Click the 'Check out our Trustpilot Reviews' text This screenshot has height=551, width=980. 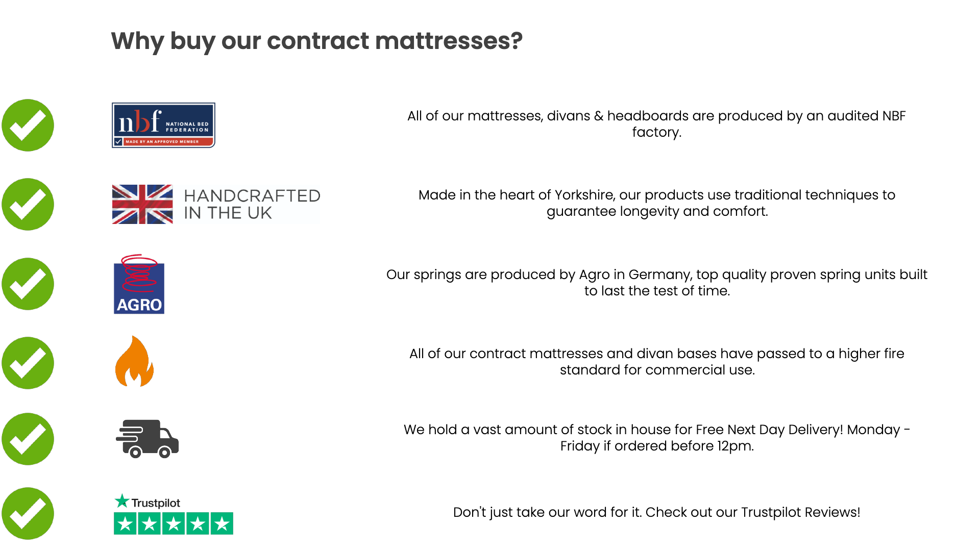[656, 512]
